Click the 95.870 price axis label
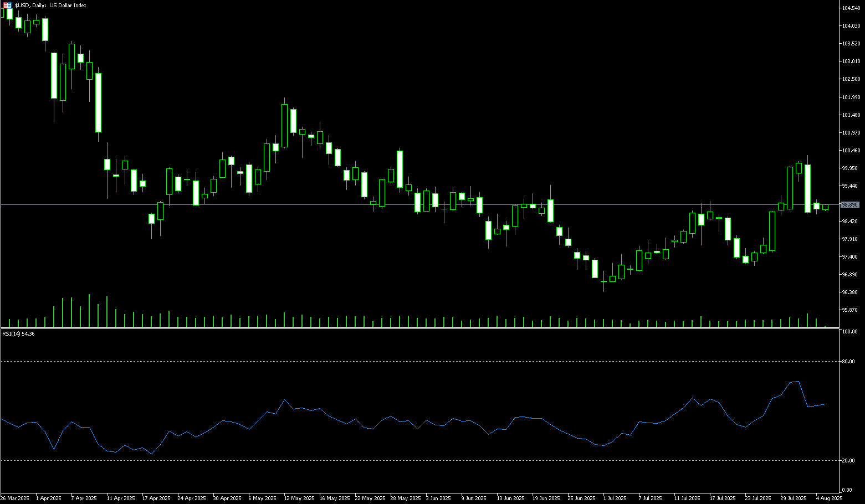 [849, 310]
